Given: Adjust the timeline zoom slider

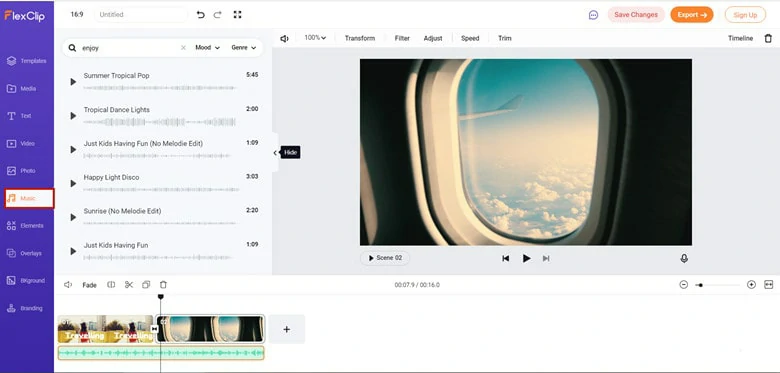Looking at the screenshot, I should pos(717,285).
